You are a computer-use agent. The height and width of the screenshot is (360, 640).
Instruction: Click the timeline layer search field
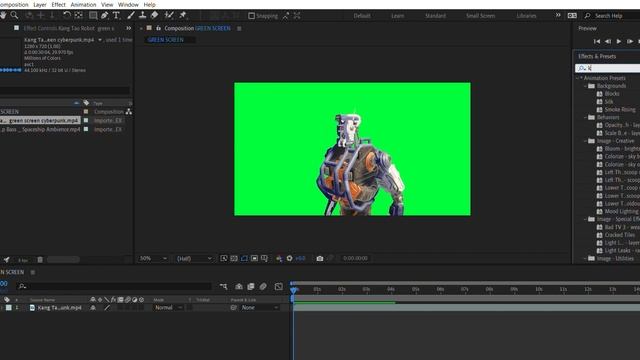(114, 287)
